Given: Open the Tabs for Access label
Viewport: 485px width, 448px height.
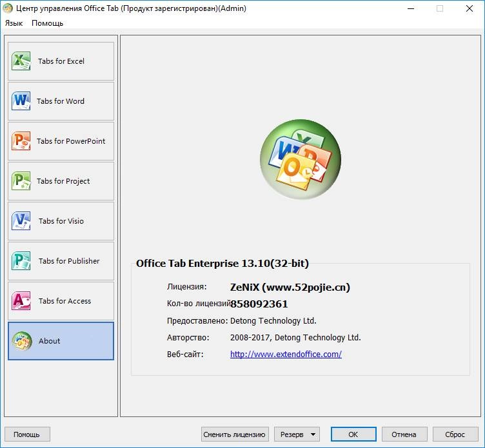Looking at the screenshot, I should (65, 301).
